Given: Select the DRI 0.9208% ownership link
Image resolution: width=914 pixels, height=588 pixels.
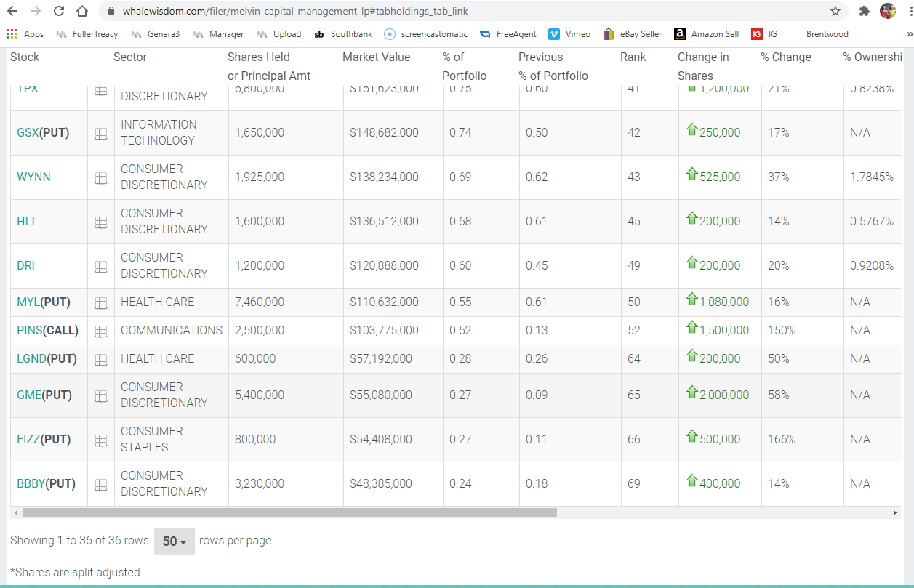Looking at the screenshot, I should point(872,265).
